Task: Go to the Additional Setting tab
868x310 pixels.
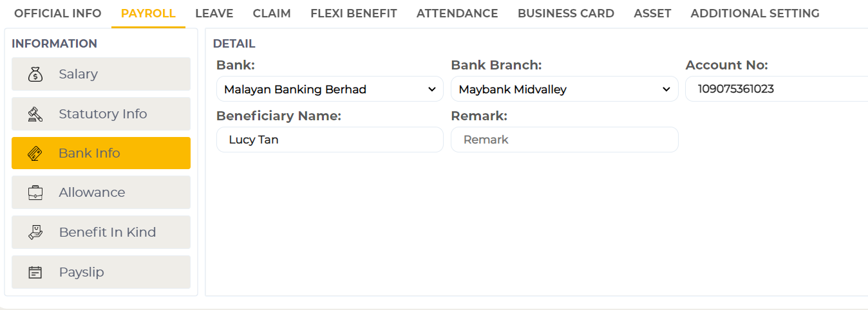Action: point(755,14)
